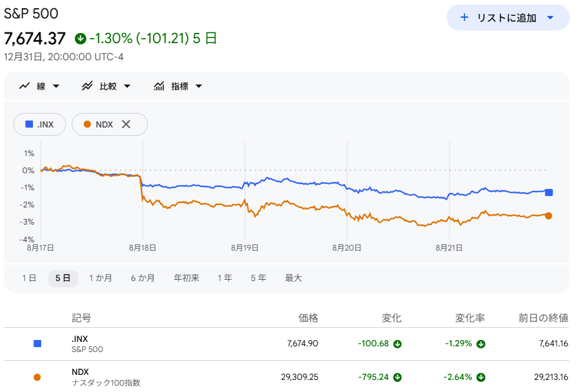583x392 pixels.
Task: Click the orange circle icon in NDX row
Action: 37,377
